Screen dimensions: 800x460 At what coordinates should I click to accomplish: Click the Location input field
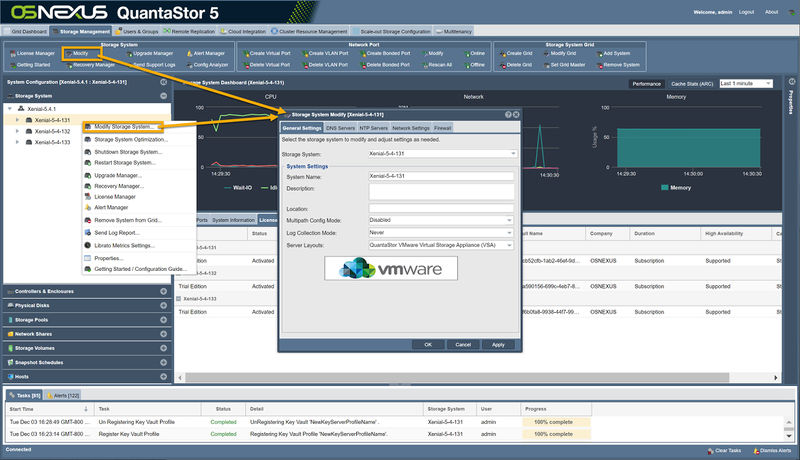click(441, 208)
